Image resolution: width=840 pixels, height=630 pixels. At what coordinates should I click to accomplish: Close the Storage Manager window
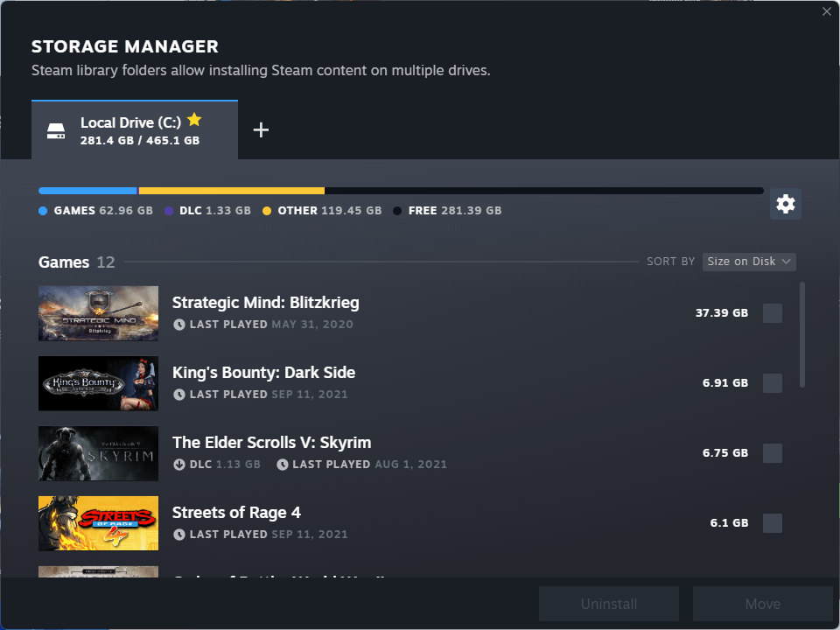(x=826, y=11)
